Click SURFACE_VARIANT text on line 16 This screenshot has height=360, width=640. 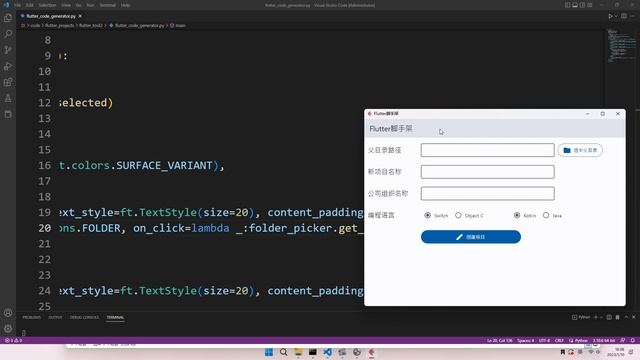coord(164,165)
